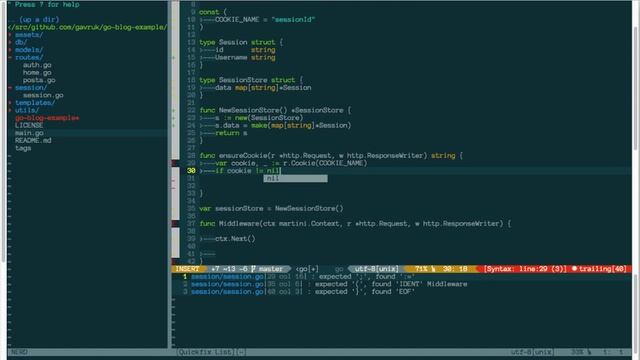The image size is (640, 360).
Task: Place cursor on 'var sessionStore = NewSessionStore()' line
Action: pos(271,209)
